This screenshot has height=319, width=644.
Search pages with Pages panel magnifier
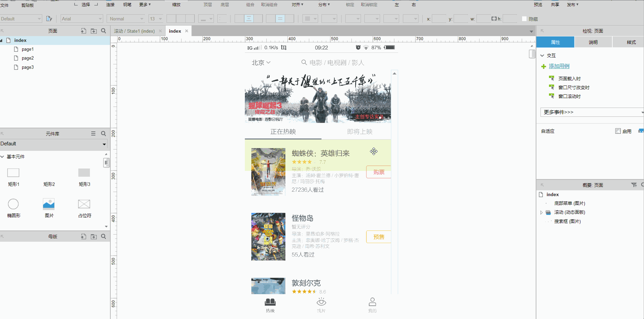[104, 31]
